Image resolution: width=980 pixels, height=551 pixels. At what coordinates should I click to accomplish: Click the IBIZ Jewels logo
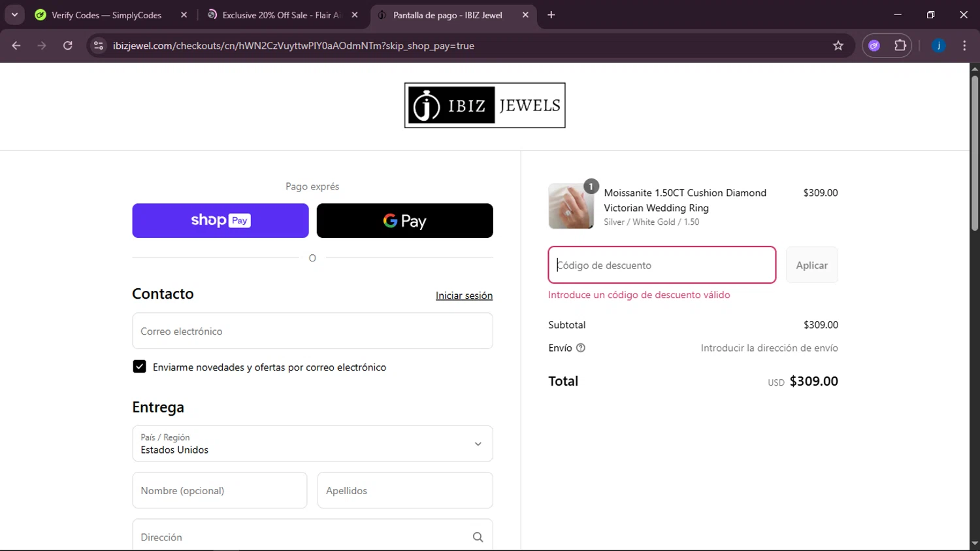tap(485, 105)
